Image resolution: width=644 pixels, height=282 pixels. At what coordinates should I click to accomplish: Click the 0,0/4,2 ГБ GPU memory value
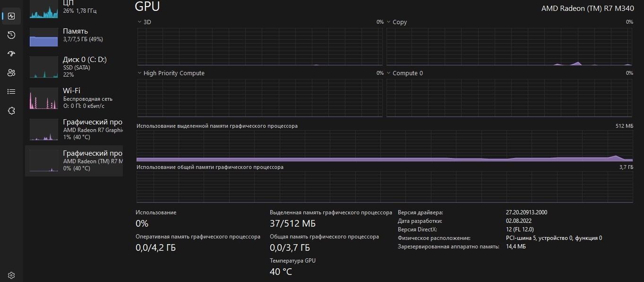pyautogui.click(x=155, y=247)
